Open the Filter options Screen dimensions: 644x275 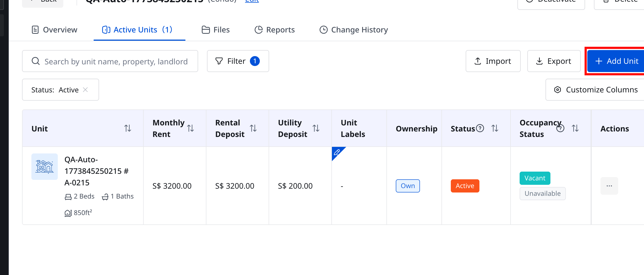[238, 61]
